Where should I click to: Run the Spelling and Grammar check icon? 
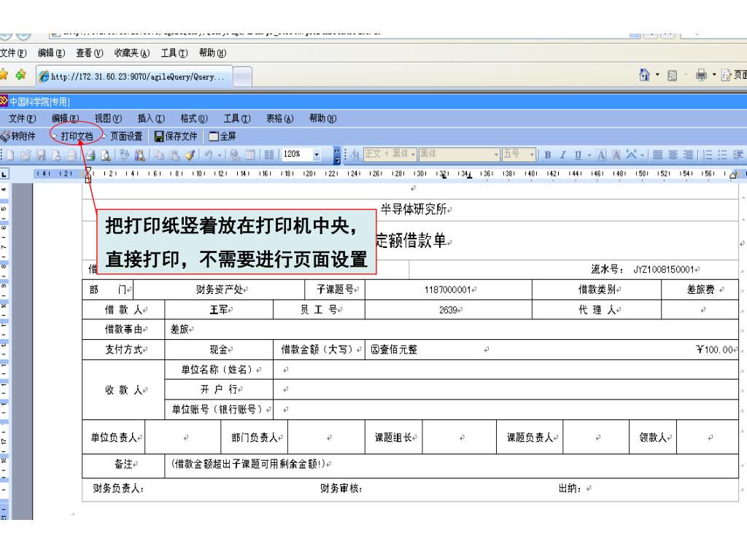coord(124,155)
